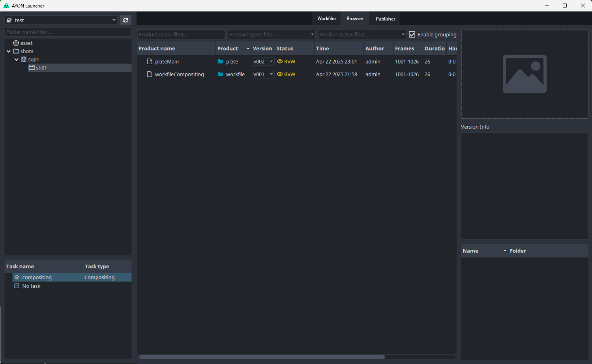Sort by Product column header
Viewport: 592px width, 364px height.
tap(233, 49)
